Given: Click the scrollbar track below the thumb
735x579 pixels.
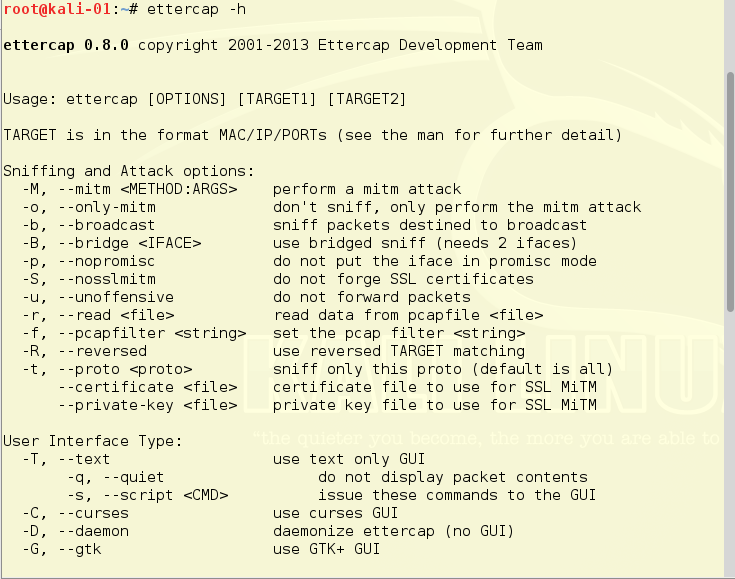Looking at the screenshot, I should point(729,450).
